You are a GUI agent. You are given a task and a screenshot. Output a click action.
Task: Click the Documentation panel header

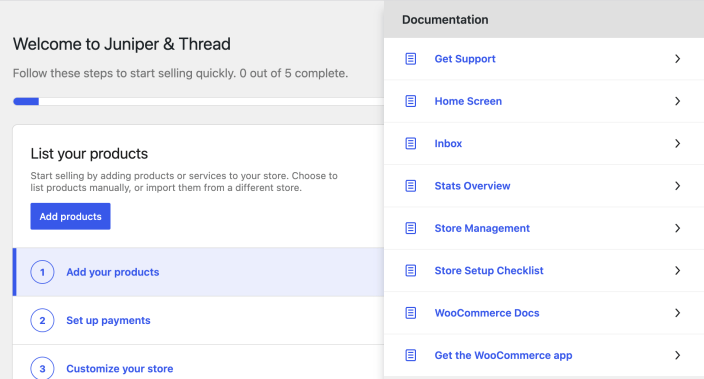[x=544, y=19]
